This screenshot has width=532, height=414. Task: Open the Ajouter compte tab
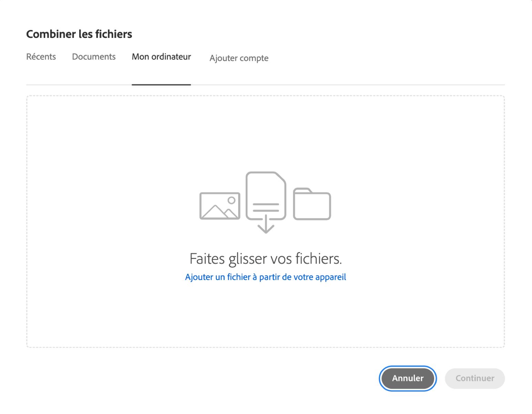tap(239, 58)
